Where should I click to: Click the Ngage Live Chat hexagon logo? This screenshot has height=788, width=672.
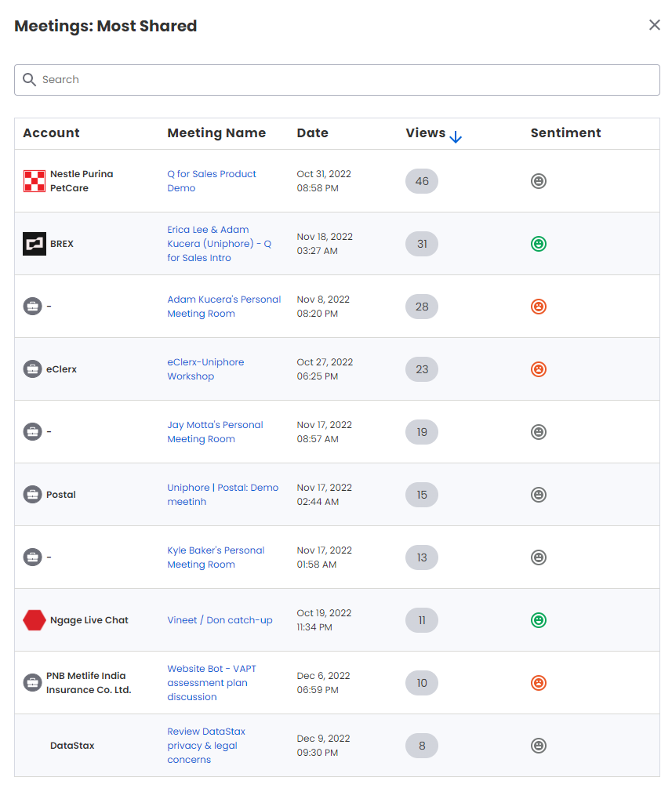[35, 620]
